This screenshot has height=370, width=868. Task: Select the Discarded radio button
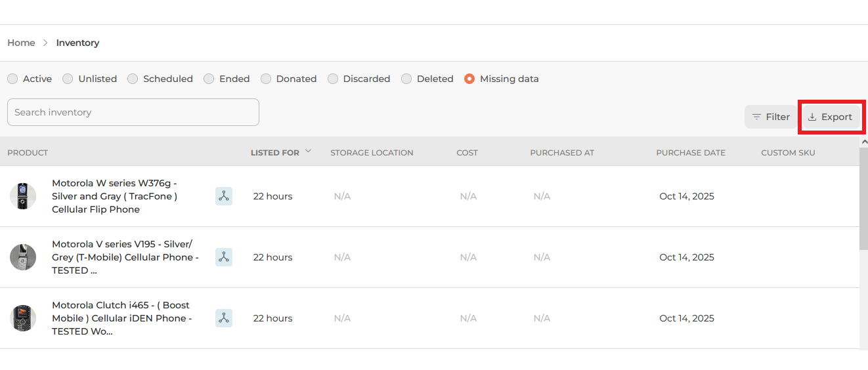click(333, 79)
